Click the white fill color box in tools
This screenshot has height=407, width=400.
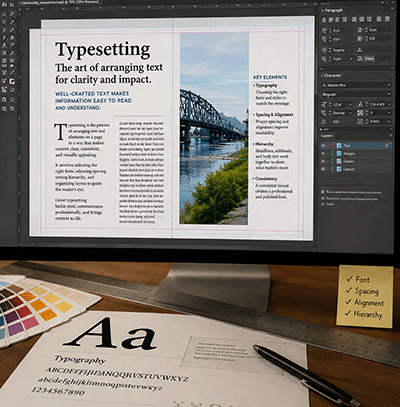point(12,81)
